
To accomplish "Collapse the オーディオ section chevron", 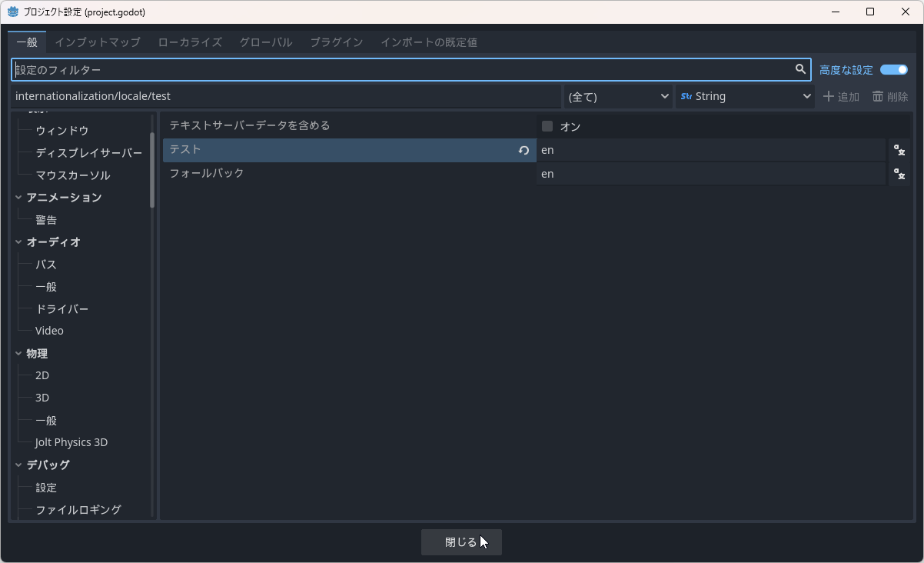I will coord(18,242).
